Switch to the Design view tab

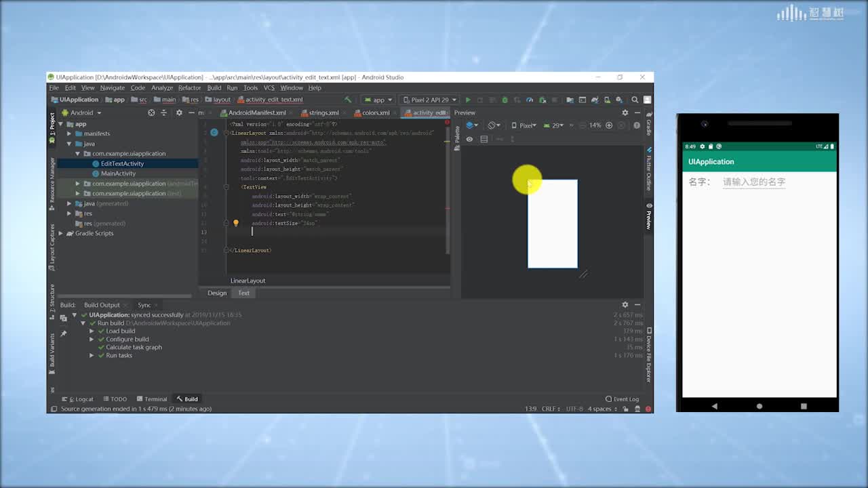click(x=217, y=293)
